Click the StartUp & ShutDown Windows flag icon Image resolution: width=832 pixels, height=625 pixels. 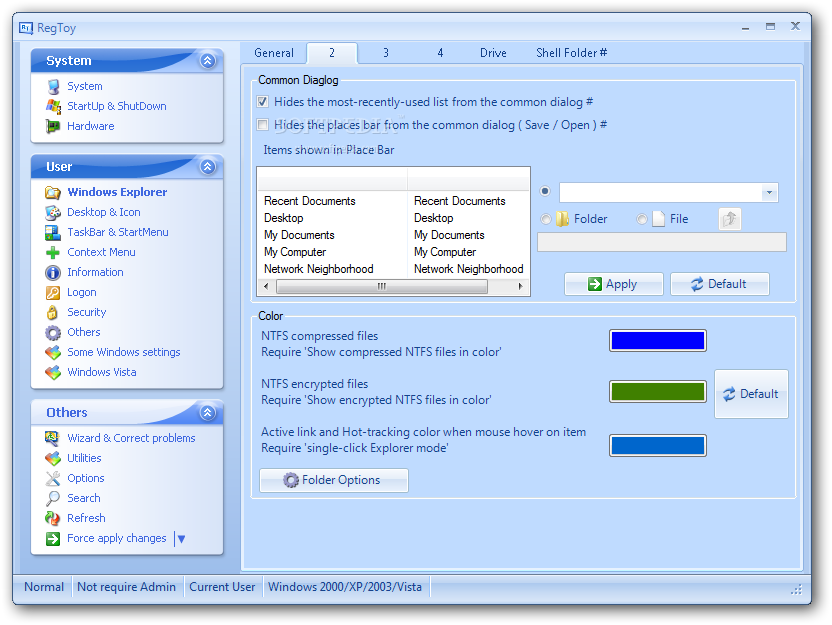(x=53, y=106)
